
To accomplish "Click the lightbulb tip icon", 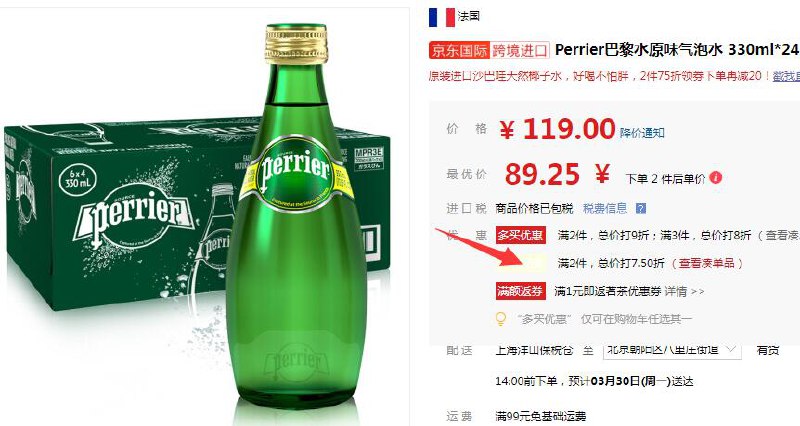I will coord(501,319).
